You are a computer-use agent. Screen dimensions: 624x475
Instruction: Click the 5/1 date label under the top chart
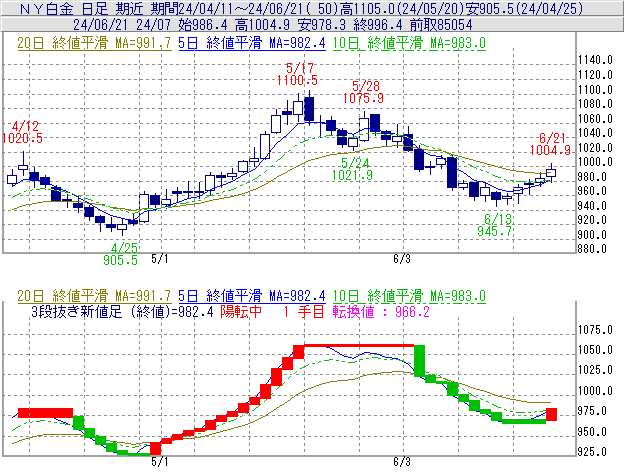tap(160, 259)
